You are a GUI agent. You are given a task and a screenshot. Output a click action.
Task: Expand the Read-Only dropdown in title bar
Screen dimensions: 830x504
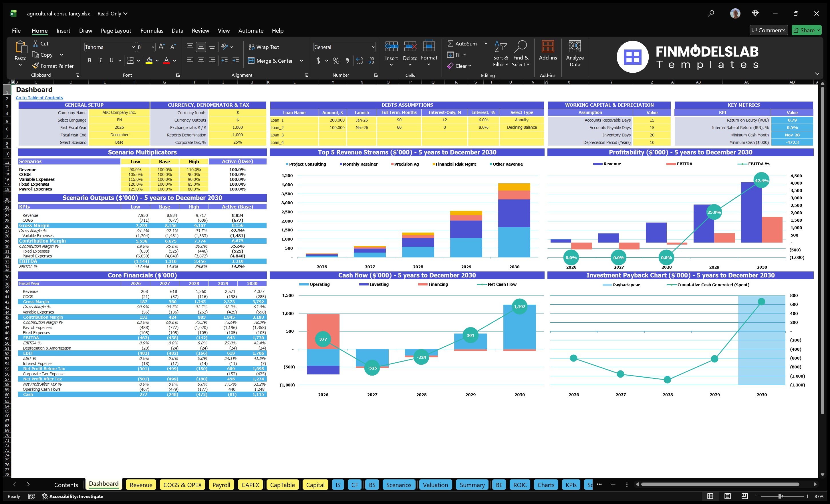[x=125, y=14]
